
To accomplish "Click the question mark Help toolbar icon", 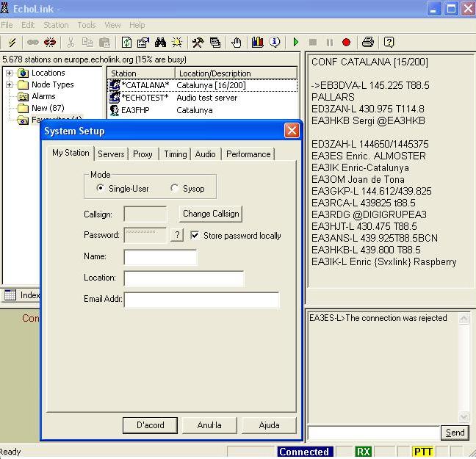I will point(389,42).
